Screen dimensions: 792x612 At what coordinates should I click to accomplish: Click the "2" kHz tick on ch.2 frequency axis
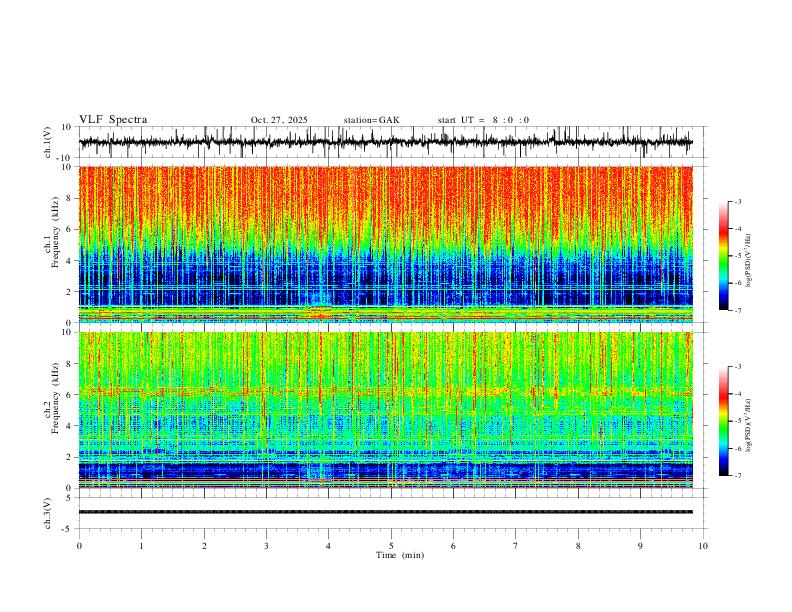(x=70, y=457)
